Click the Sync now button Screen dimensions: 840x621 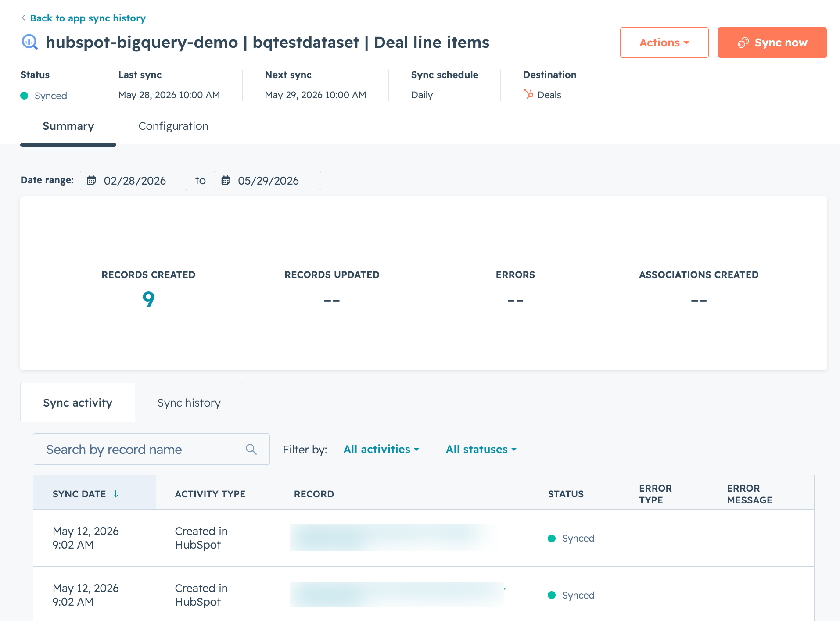coord(772,43)
